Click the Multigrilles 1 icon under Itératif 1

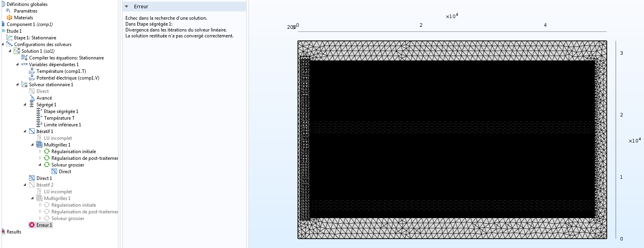(x=39, y=145)
